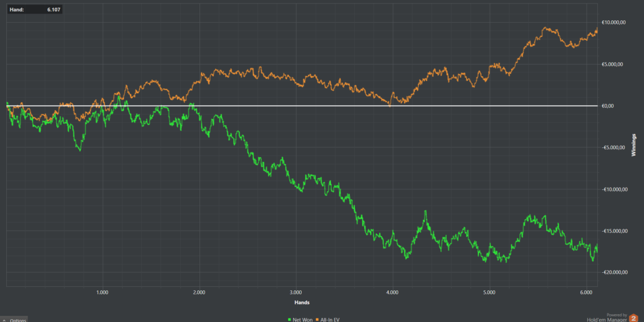Screen dimensions: 644x322
Task: Open the Options button label
Action: pos(18,320)
